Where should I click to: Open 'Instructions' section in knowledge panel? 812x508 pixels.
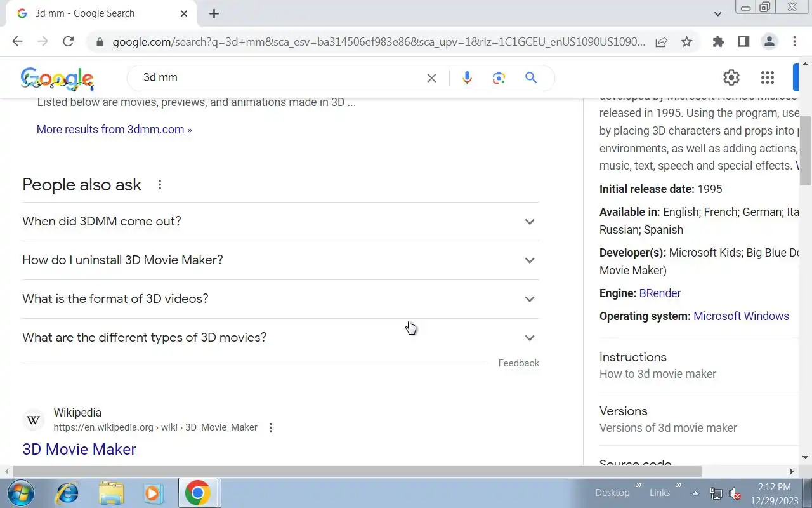click(x=698, y=365)
